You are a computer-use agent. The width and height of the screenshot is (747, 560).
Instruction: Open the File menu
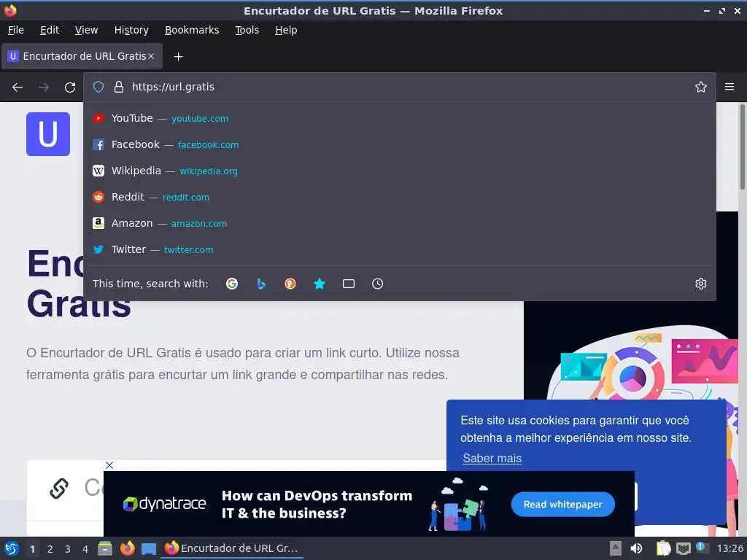pos(16,30)
